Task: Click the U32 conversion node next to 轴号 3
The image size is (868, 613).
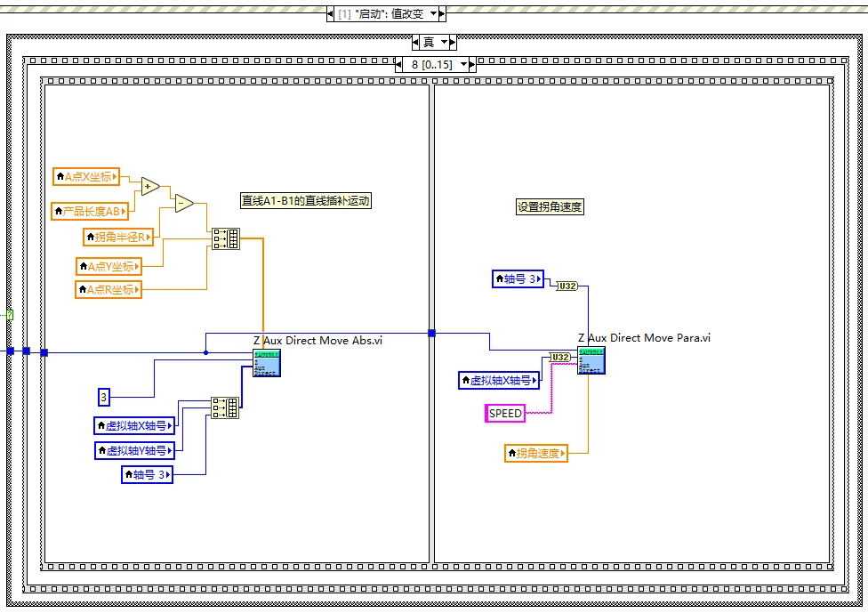Action: point(567,286)
